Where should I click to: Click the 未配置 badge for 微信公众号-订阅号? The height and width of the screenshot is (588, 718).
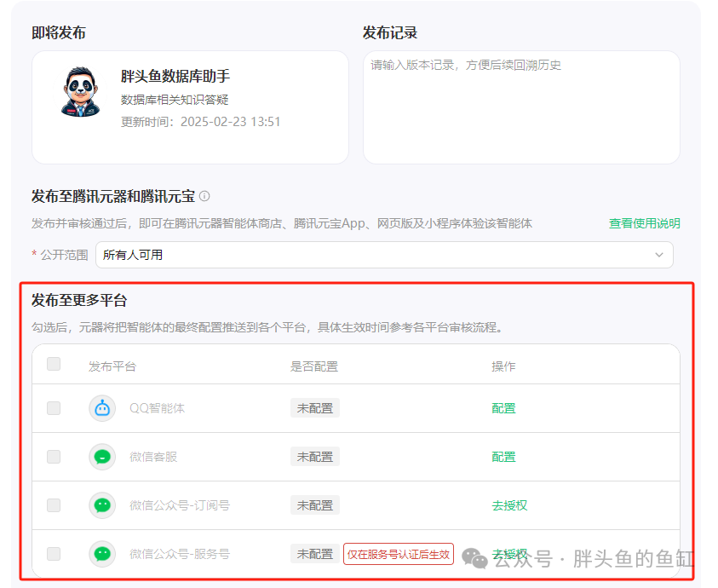(x=315, y=505)
